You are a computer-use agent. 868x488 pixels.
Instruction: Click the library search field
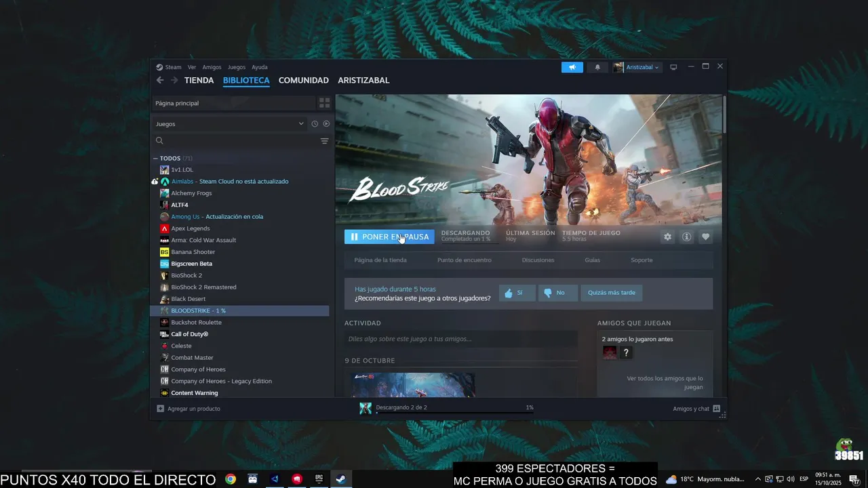tap(234, 141)
